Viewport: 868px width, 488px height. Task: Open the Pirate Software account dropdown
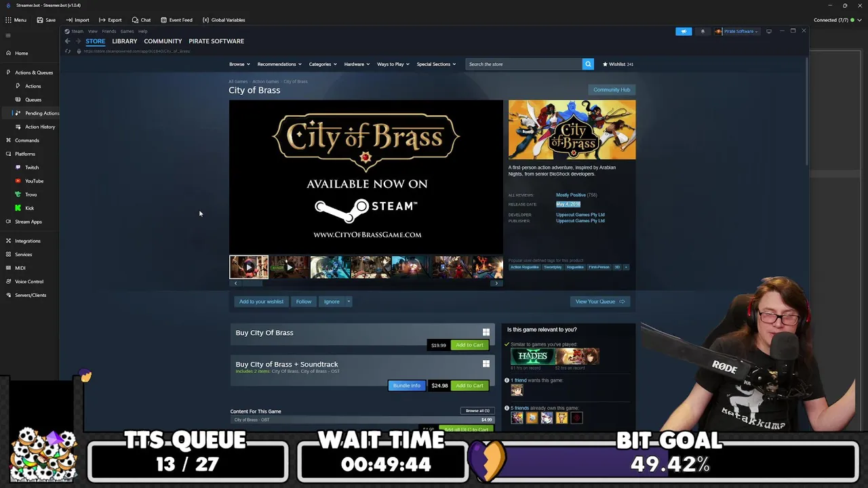click(x=738, y=31)
